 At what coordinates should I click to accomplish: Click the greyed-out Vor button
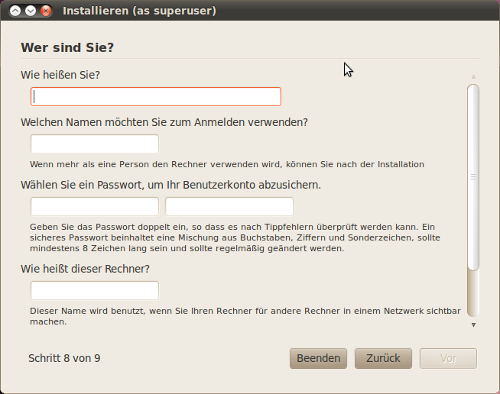[x=448, y=358]
